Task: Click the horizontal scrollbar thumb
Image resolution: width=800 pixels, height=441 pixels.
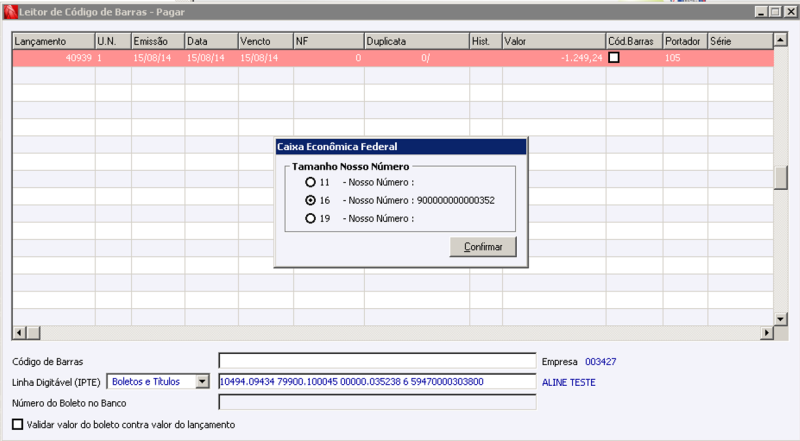Action: (33, 333)
